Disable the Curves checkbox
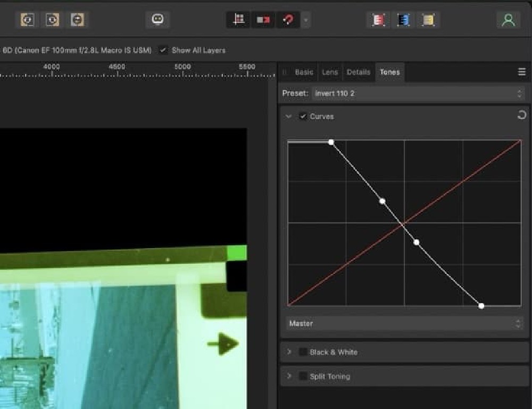532x409 pixels. point(303,116)
